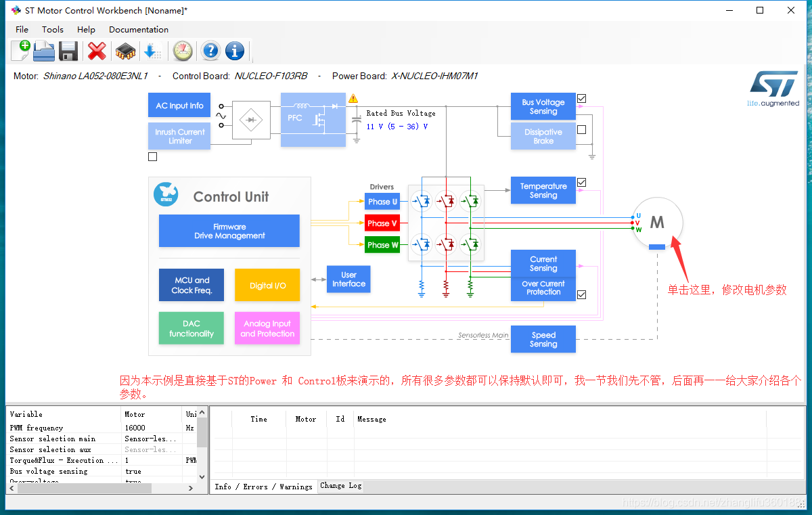
Task: Click the variables panel scroll up arrow
Action: pyautogui.click(x=202, y=413)
